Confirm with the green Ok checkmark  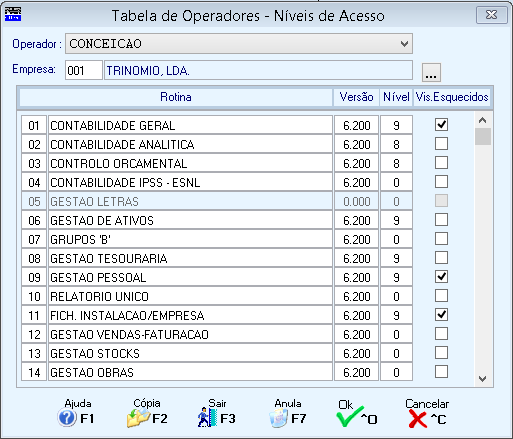tap(350, 417)
